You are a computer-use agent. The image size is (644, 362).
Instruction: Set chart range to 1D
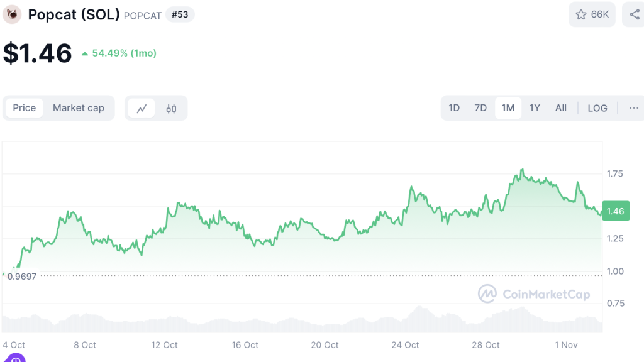[454, 108]
